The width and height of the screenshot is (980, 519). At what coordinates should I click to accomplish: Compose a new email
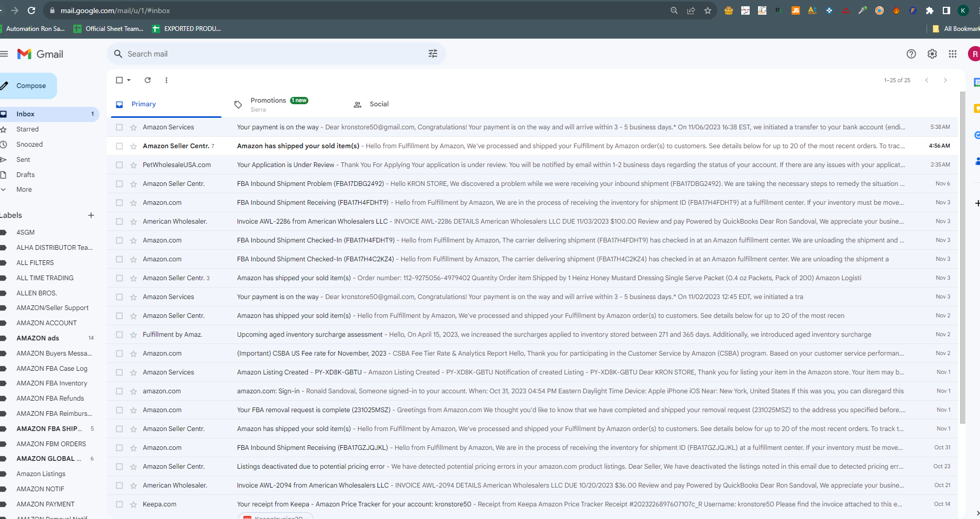coord(27,86)
